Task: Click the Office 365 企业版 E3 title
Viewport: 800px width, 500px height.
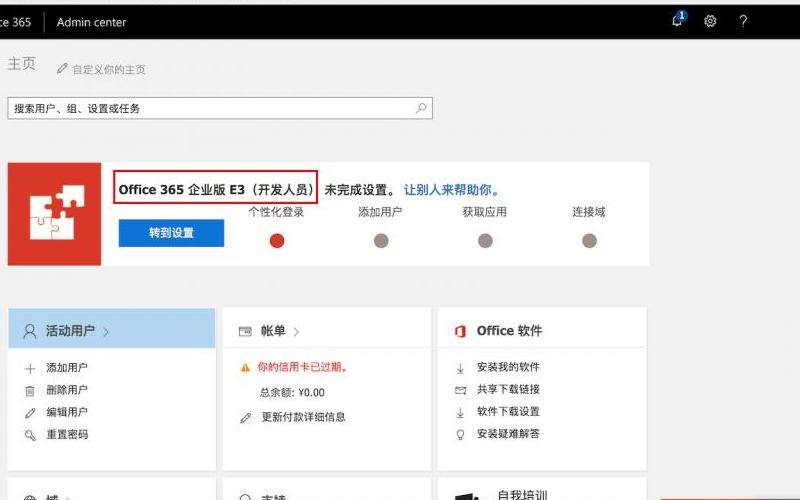Action: point(216,190)
